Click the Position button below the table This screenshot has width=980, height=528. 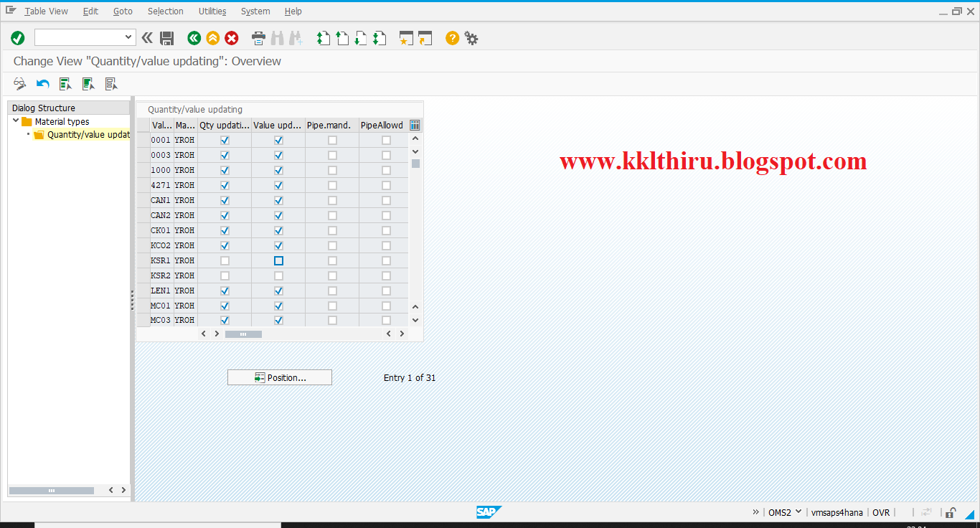point(279,377)
